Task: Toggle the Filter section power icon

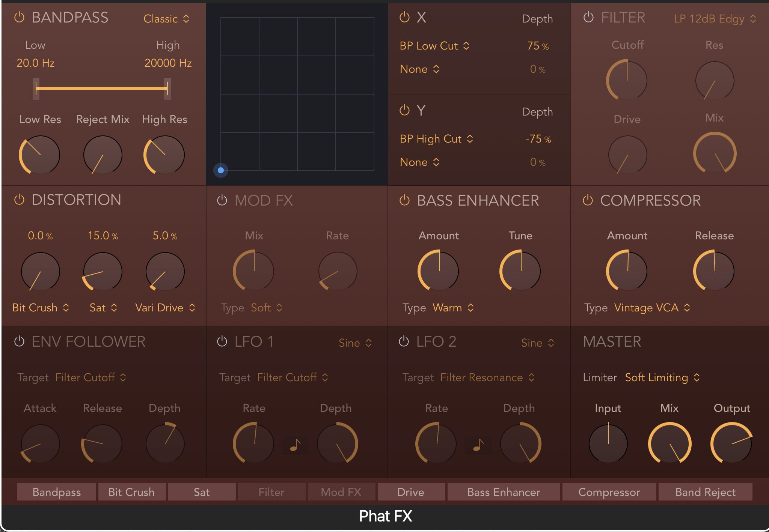Action: 589,17
